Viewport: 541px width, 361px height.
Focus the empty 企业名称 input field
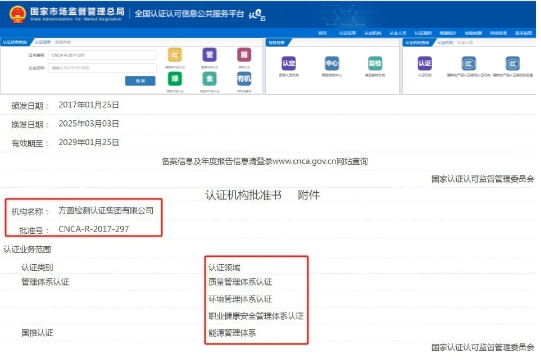click(x=102, y=68)
